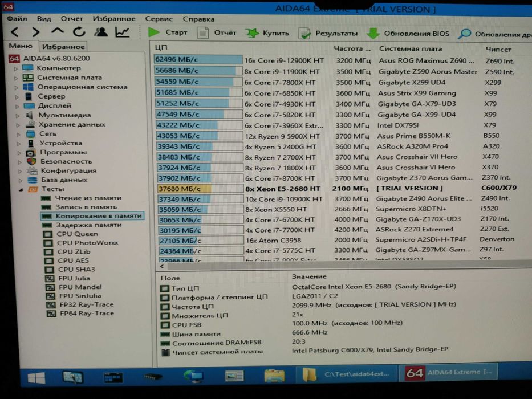Expand the Операционная система node

[x=17, y=88]
